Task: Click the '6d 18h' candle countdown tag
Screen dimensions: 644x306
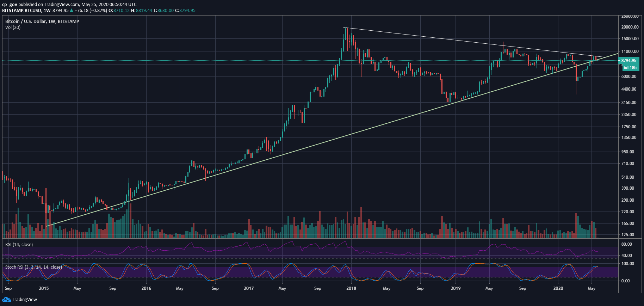Action: click(x=630, y=67)
